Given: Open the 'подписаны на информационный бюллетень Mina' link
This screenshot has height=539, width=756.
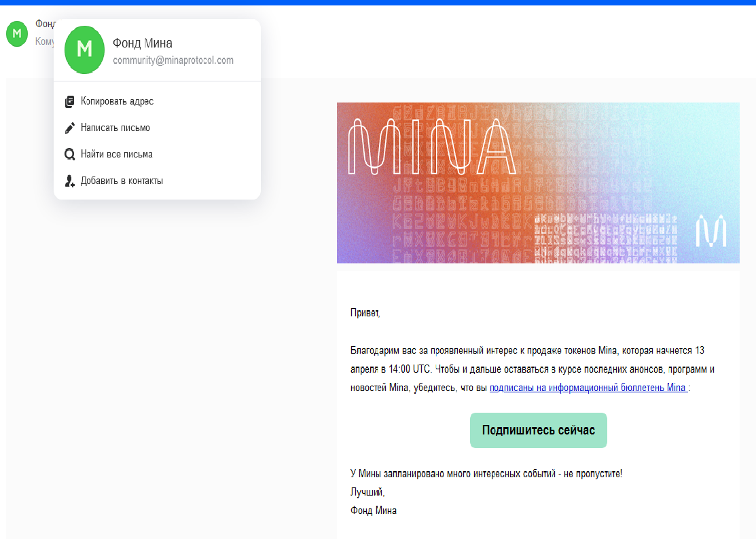Looking at the screenshot, I should [x=589, y=388].
